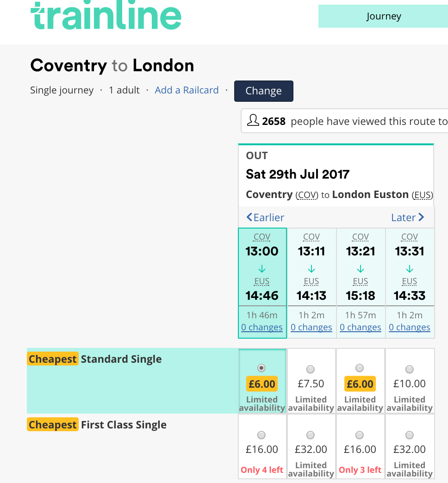Click the Change button
Image resolution: width=448 pixels, height=483 pixels.
(264, 91)
